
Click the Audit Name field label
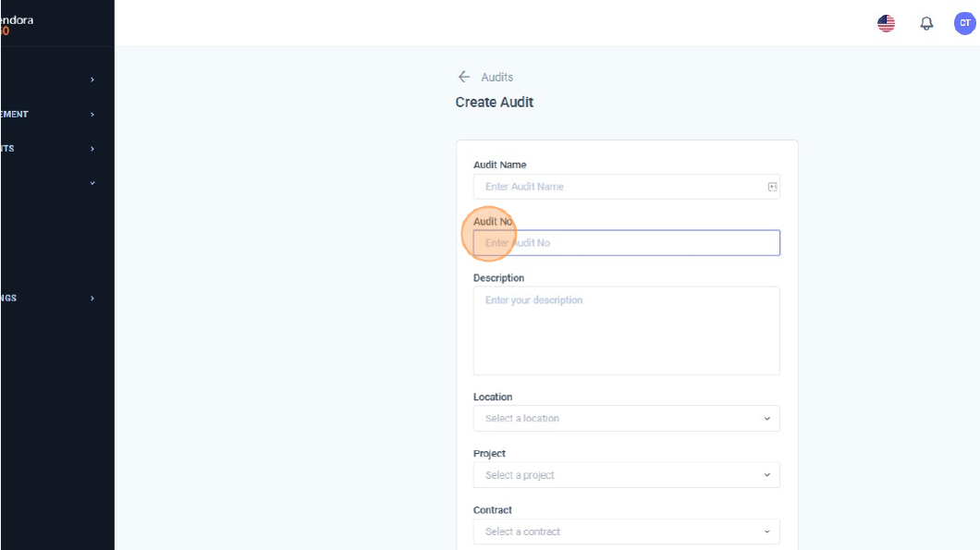(x=499, y=165)
